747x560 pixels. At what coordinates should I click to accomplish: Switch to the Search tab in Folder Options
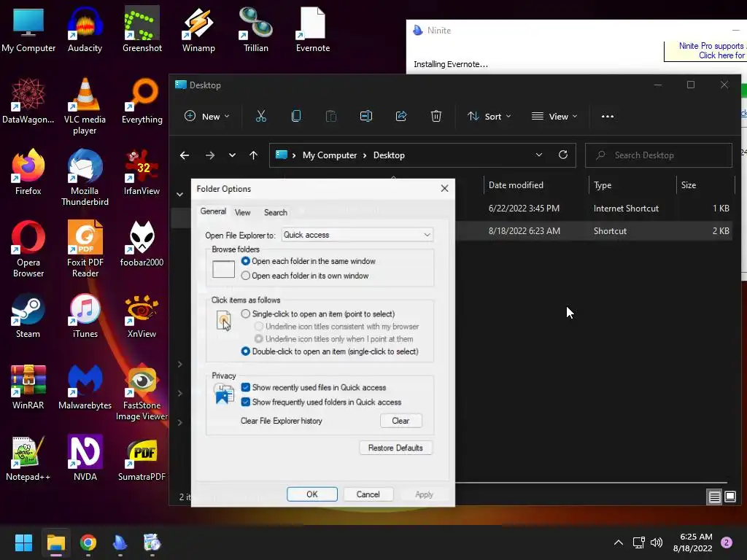[x=275, y=212]
